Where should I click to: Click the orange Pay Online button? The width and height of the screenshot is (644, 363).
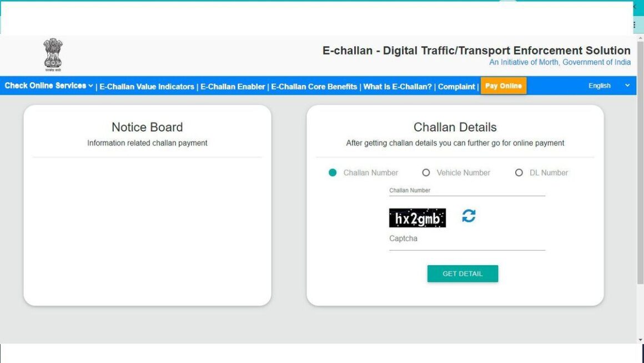[503, 86]
